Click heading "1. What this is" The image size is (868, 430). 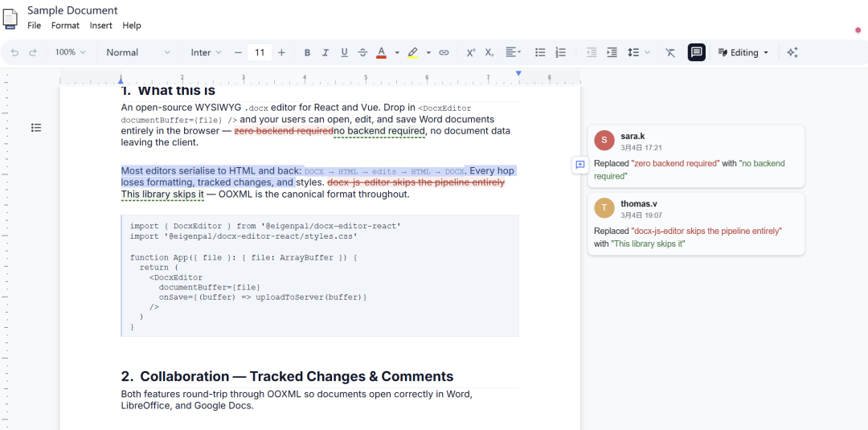coord(168,90)
